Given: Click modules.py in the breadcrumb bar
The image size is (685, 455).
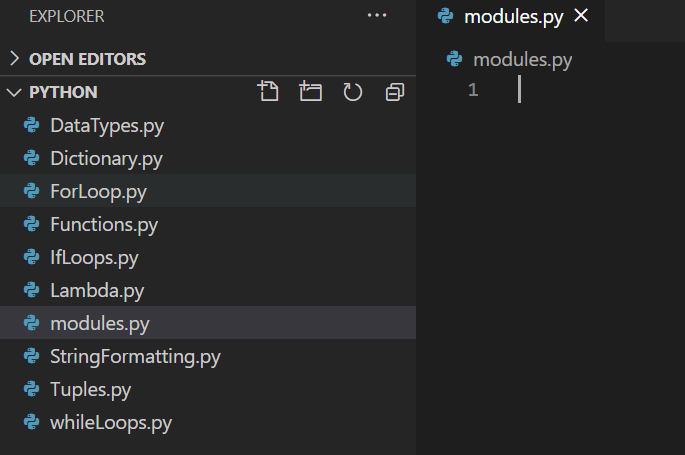Looking at the screenshot, I should [x=522, y=60].
